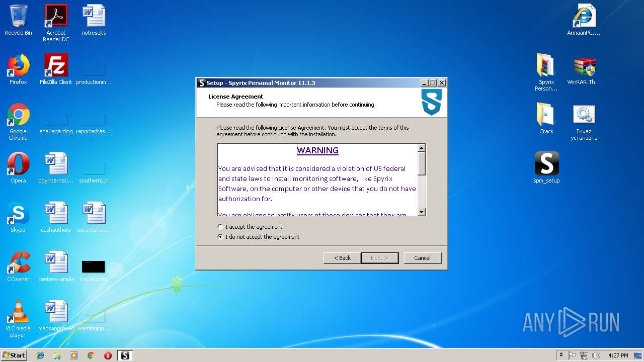This screenshot has height=362, width=644.
Task: Open the Spyrix Person... folder
Action: [x=546, y=73]
